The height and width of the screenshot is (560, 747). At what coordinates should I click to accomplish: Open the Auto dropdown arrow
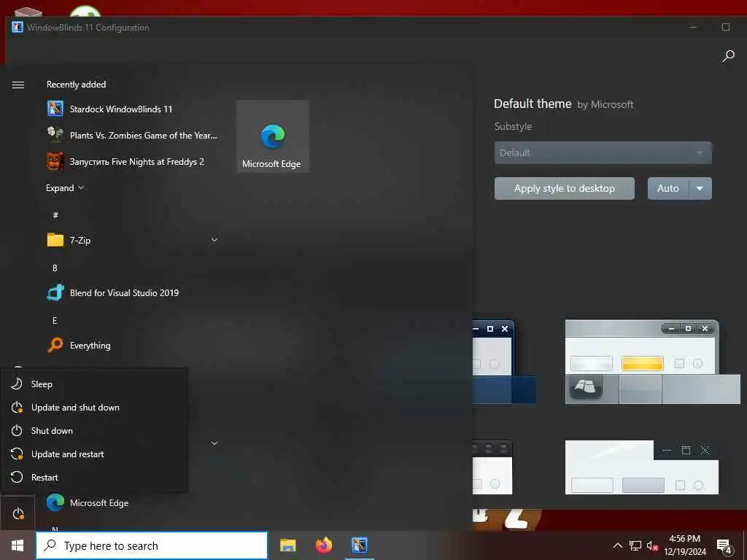tap(700, 189)
